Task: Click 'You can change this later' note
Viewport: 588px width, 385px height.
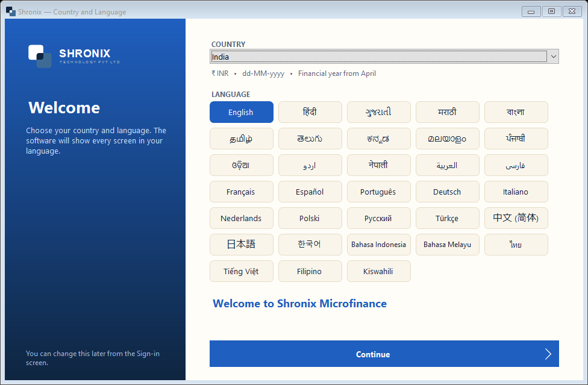Action: pos(93,358)
